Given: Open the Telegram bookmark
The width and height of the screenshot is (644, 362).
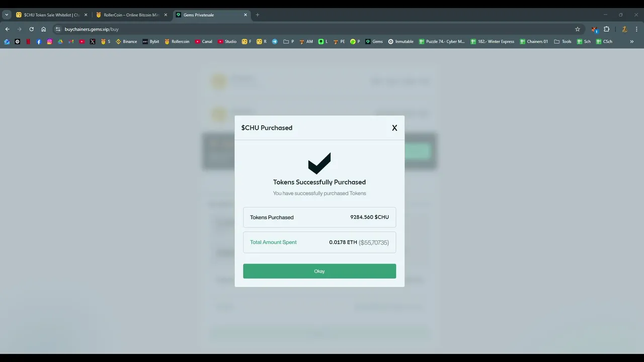Looking at the screenshot, I should coord(275,42).
